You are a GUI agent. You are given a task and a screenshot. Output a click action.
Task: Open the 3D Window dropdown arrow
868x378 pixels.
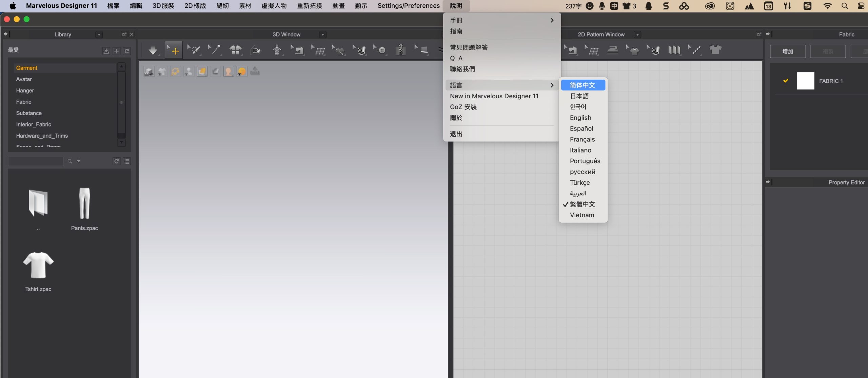point(323,35)
